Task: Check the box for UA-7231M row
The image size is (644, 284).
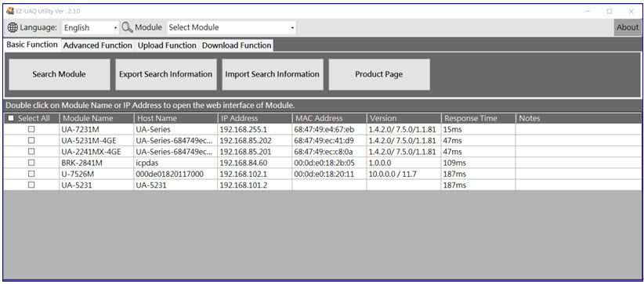Action: pyautogui.click(x=31, y=129)
